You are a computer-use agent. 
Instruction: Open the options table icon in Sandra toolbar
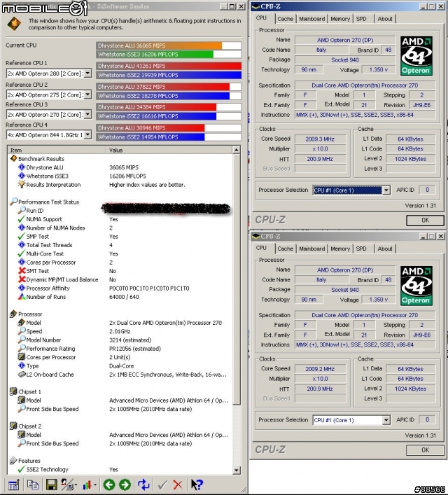[13, 484]
